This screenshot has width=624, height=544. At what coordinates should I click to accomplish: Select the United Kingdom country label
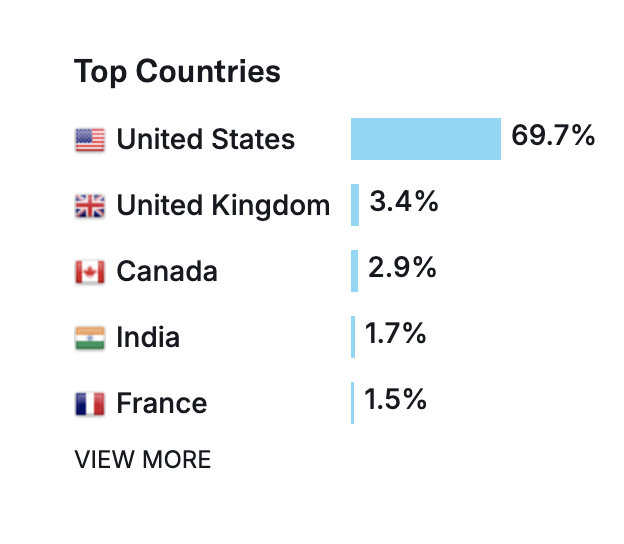click(223, 206)
